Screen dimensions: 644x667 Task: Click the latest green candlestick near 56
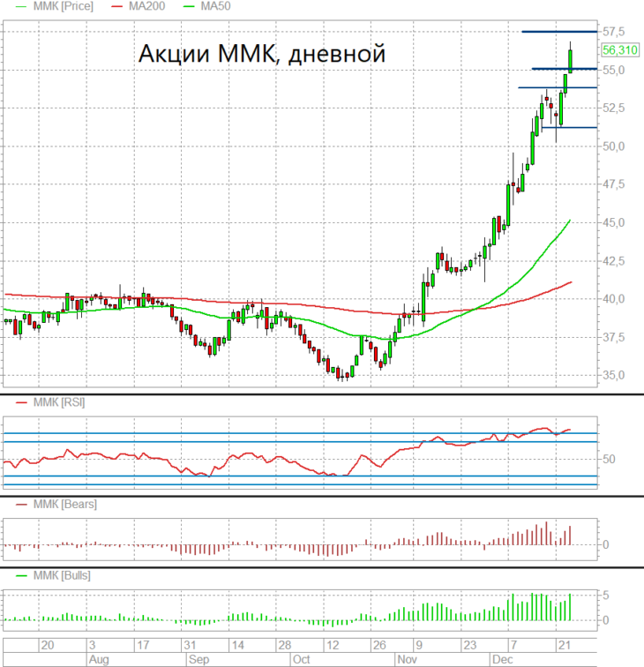click(x=571, y=61)
